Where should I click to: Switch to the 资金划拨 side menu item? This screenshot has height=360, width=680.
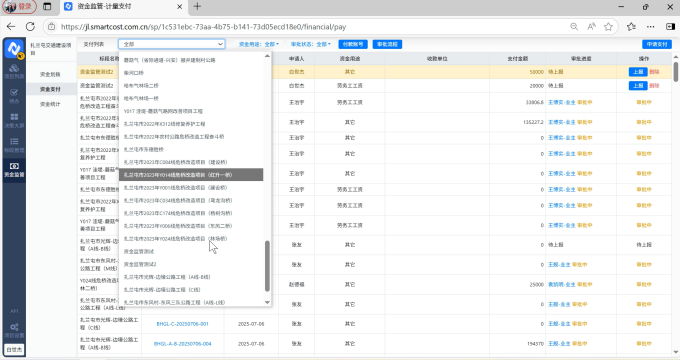pos(50,74)
